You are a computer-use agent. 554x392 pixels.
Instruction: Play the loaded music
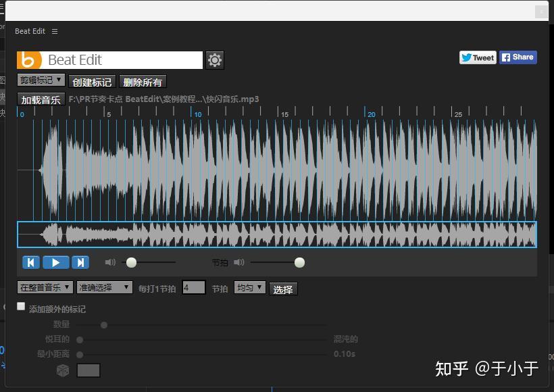coord(56,263)
